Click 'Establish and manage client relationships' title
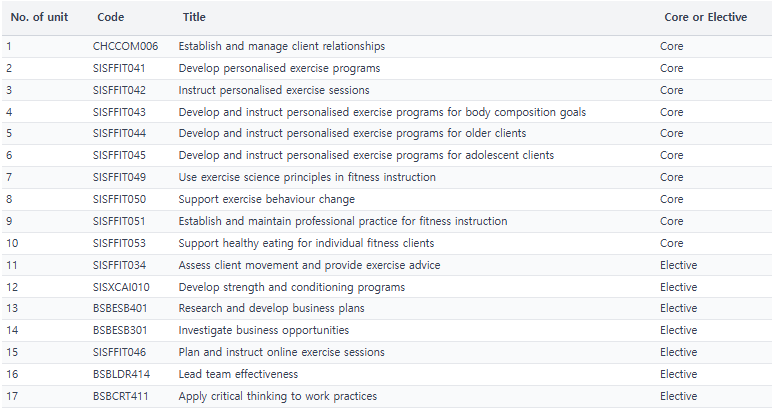Viewport: 772px width, 409px height. point(282,46)
